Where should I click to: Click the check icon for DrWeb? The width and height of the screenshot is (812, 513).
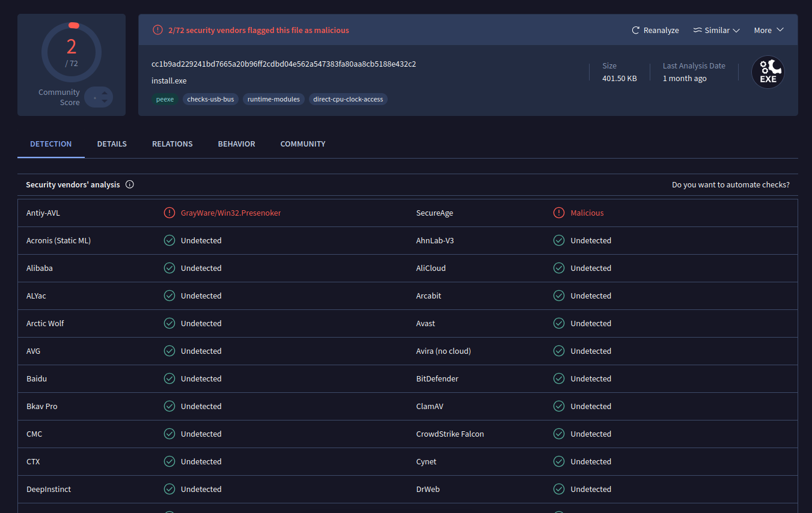[x=559, y=489]
